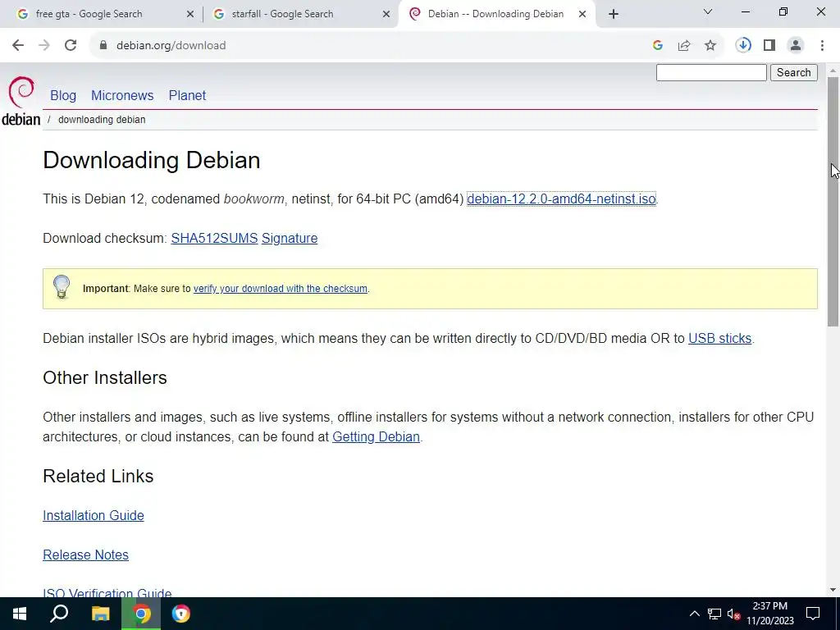Open the network status tray icon
Image resolution: width=840 pixels, height=630 pixels.
click(x=714, y=614)
